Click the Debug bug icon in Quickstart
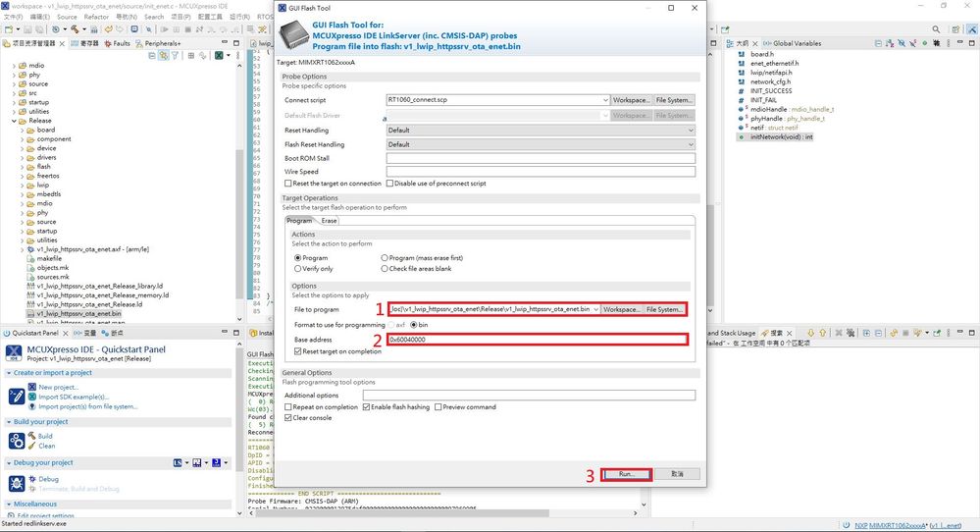Screen dimensions: 980x532 [17, 484]
